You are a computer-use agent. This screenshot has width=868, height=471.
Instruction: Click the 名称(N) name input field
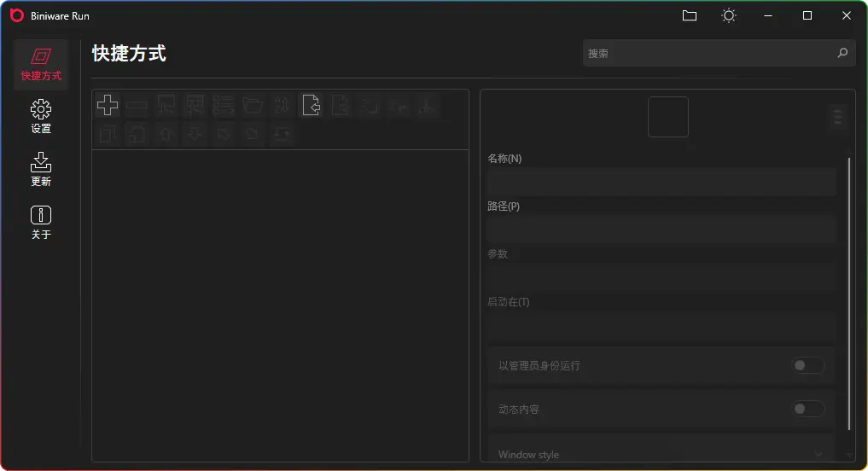(x=661, y=182)
